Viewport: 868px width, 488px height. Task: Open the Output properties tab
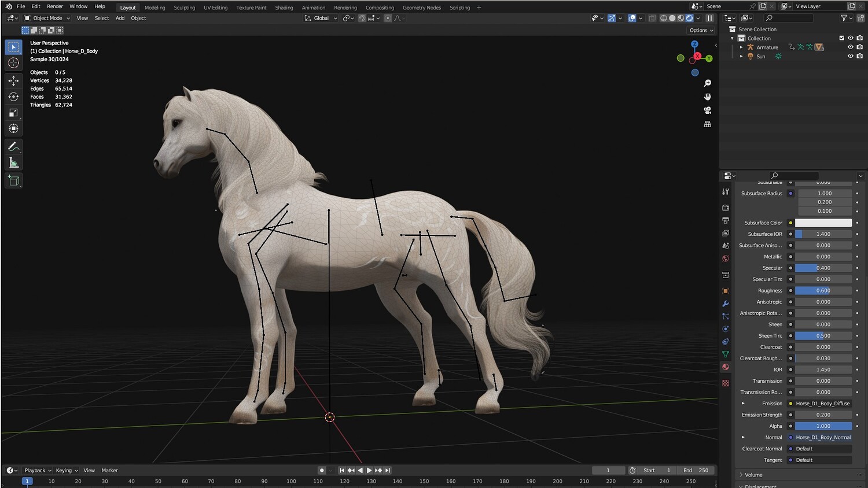[x=726, y=220]
